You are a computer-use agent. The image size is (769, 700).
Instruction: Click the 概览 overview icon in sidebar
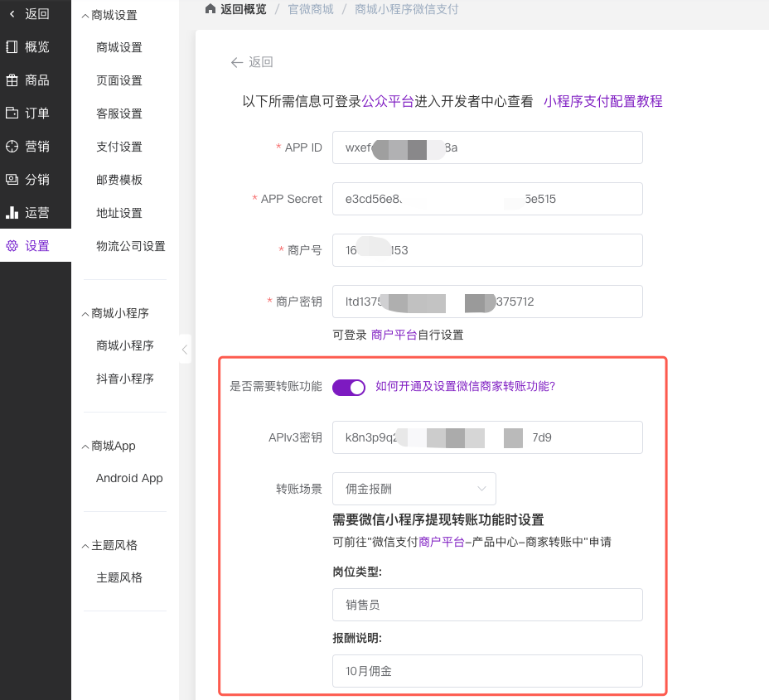(12, 46)
